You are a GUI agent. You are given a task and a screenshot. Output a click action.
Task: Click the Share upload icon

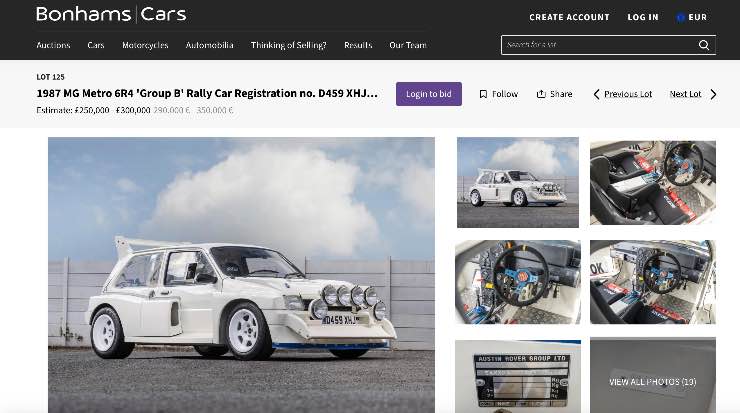(541, 94)
